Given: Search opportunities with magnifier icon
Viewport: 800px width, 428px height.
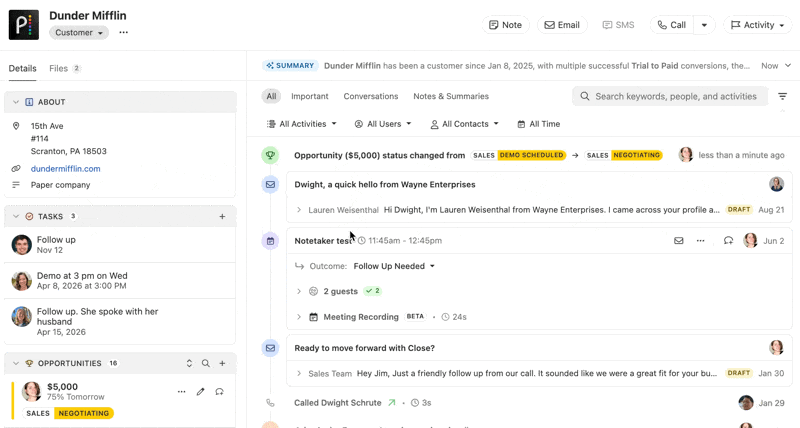Looking at the screenshot, I should pyautogui.click(x=206, y=363).
